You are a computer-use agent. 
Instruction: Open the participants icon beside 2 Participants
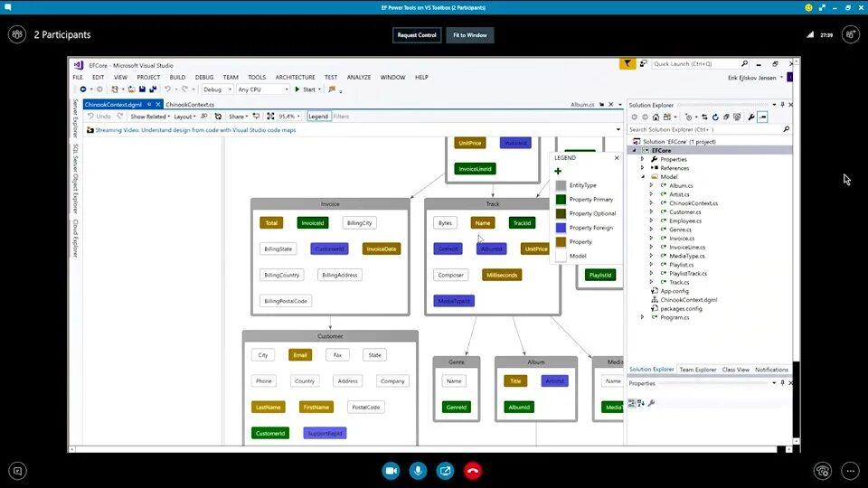(x=17, y=34)
